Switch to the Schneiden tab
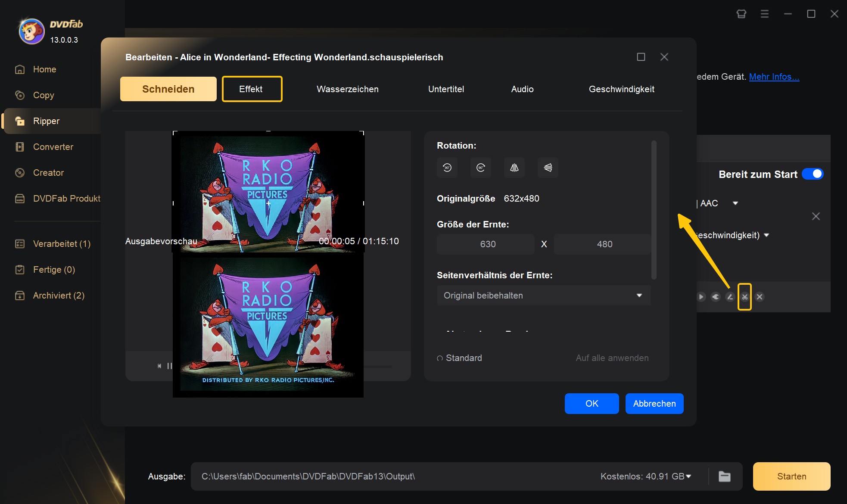This screenshot has height=504, width=847. tap(168, 89)
